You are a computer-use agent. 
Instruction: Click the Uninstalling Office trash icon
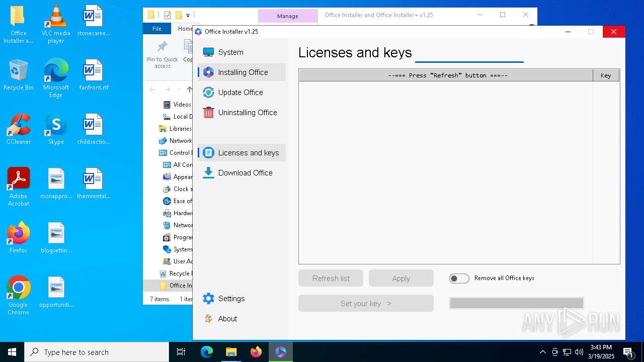208,113
